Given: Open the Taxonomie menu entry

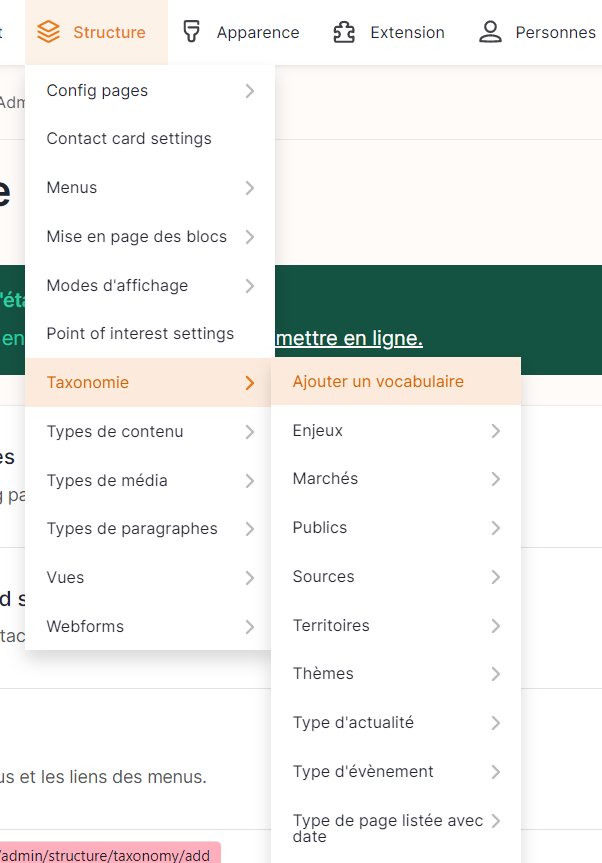Looking at the screenshot, I should pos(88,382).
